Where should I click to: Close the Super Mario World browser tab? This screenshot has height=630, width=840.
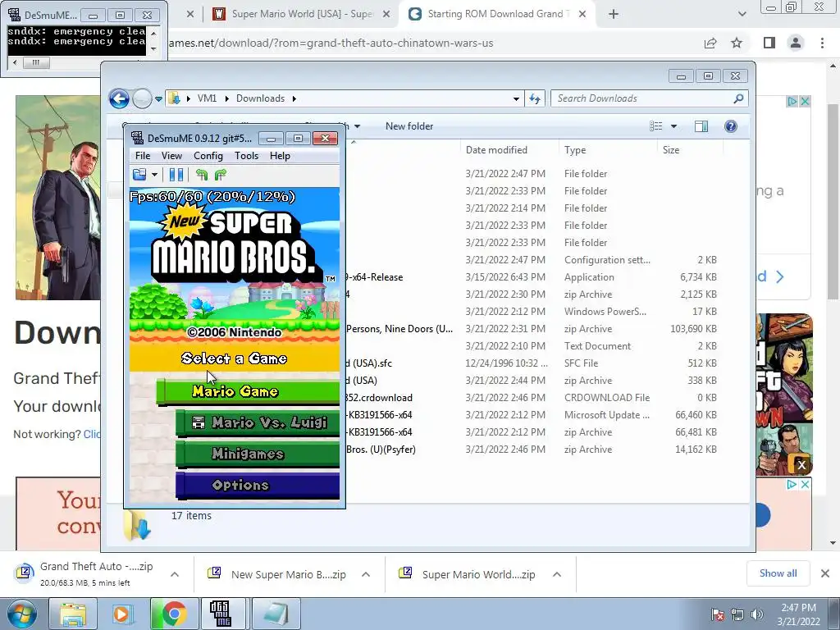click(x=386, y=15)
